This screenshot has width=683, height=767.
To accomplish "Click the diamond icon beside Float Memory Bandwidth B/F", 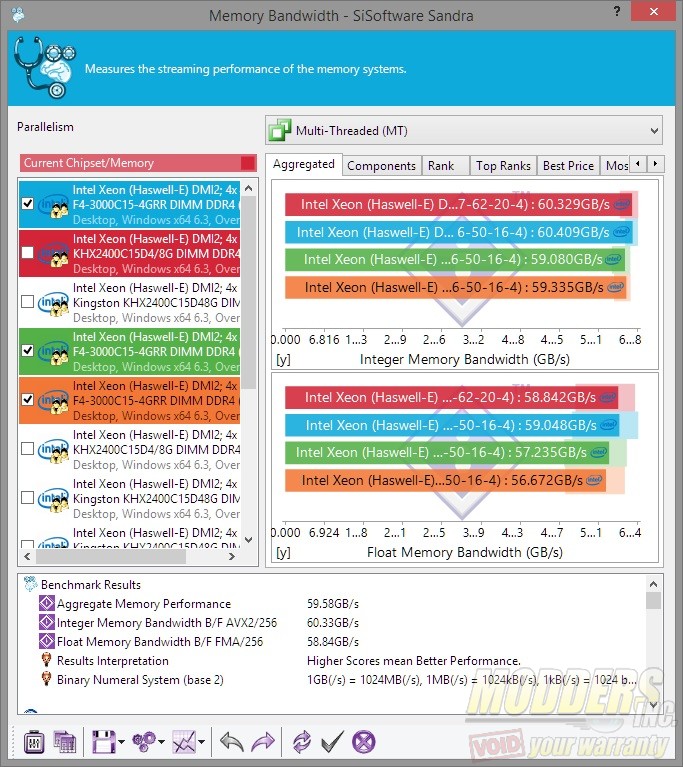I will (x=47, y=641).
